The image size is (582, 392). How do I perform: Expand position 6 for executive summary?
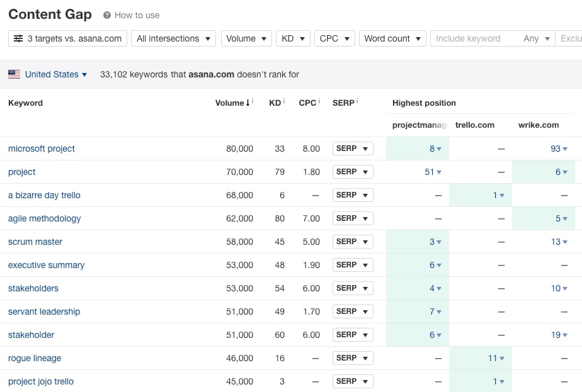click(x=435, y=265)
